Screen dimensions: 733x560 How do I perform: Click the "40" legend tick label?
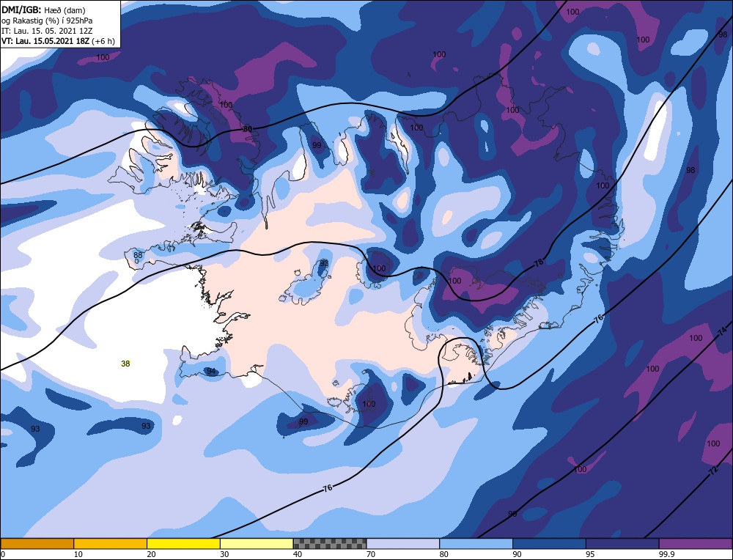click(298, 554)
